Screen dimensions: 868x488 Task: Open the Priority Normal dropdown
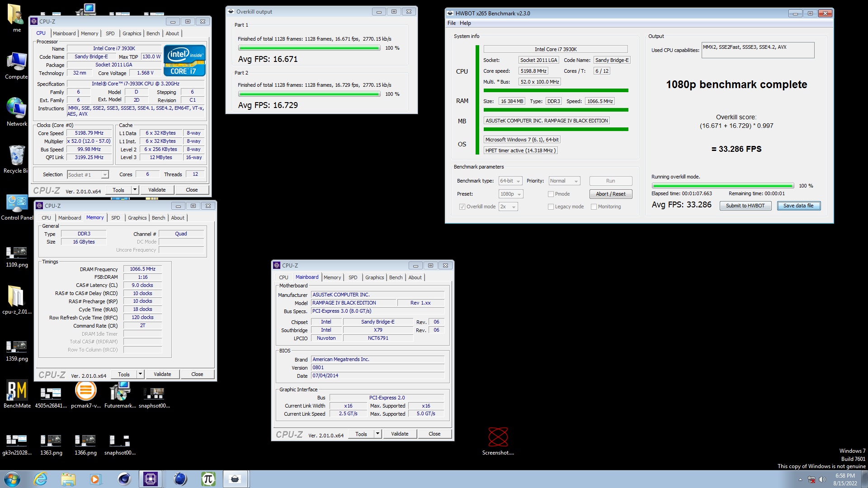(x=564, y=181)
